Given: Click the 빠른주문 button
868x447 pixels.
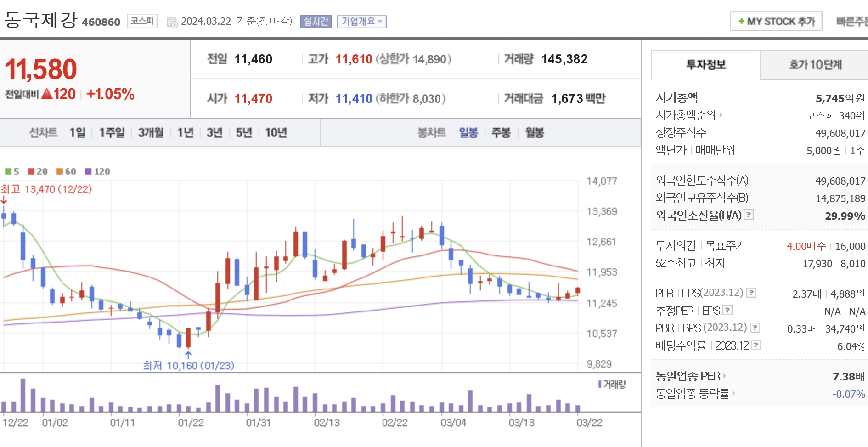Looking at the screenshot, I should pyautogui.click(x=852, y=22).
